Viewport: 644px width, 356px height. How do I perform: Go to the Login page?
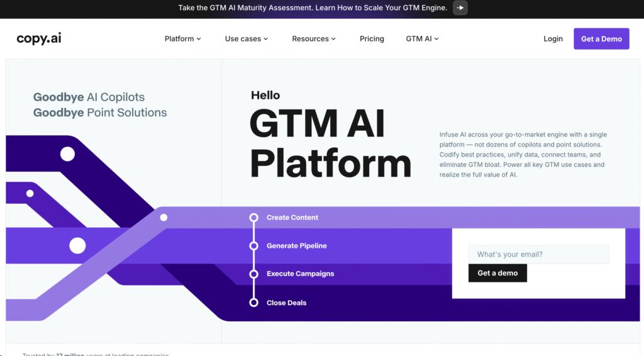(553, 38)
